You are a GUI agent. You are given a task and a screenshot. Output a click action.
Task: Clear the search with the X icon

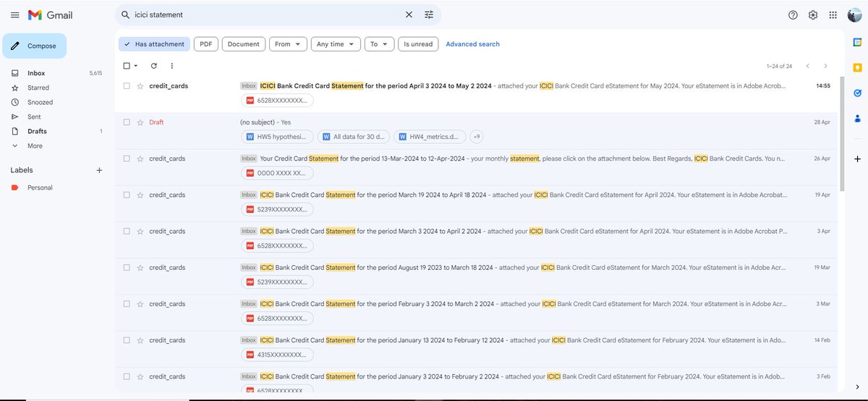tap(409, 14)
